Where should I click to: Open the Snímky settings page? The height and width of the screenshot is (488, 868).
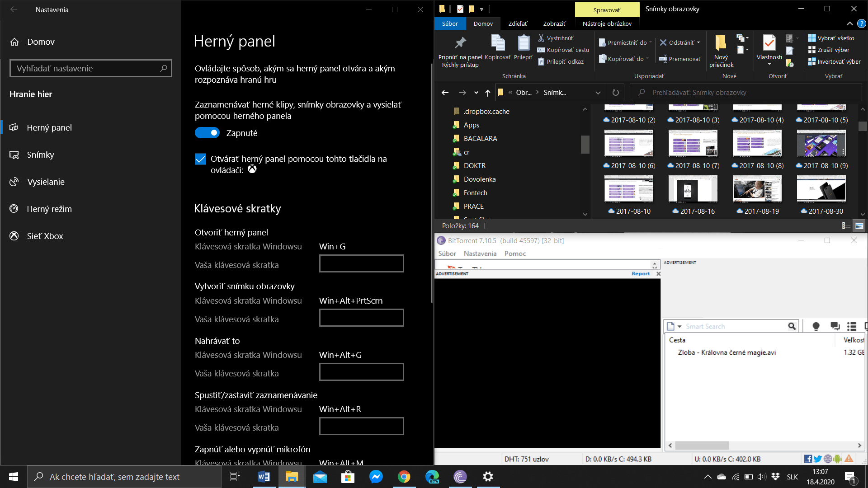tap(90, 155)
